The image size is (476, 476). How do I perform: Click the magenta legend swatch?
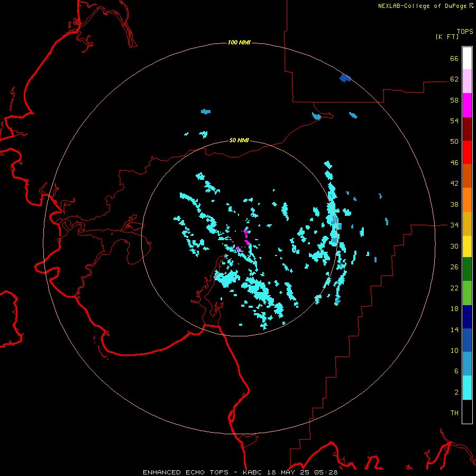(x=467, y=105)
